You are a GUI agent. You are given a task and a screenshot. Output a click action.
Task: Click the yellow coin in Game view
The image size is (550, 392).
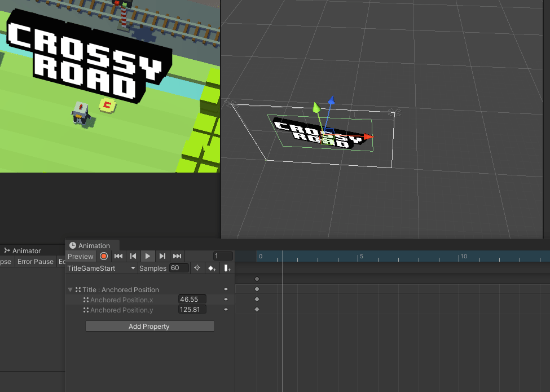[107, 105]
